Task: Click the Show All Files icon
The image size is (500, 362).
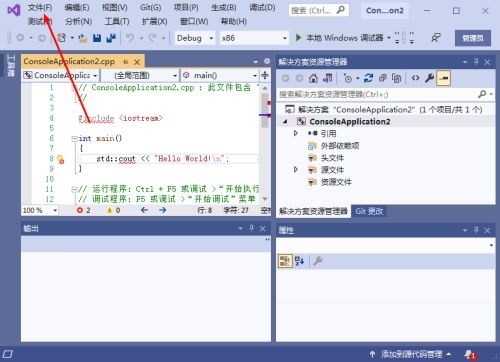Action: tap(396, 78)
